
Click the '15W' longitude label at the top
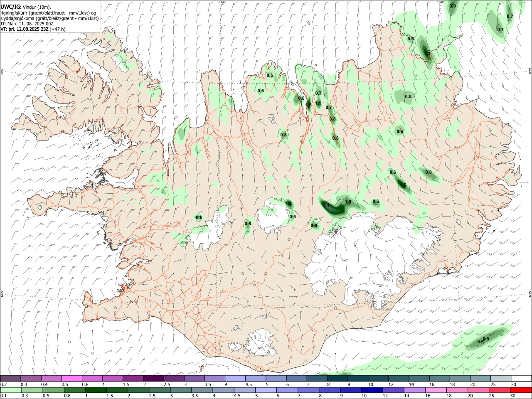coord(440,2)
